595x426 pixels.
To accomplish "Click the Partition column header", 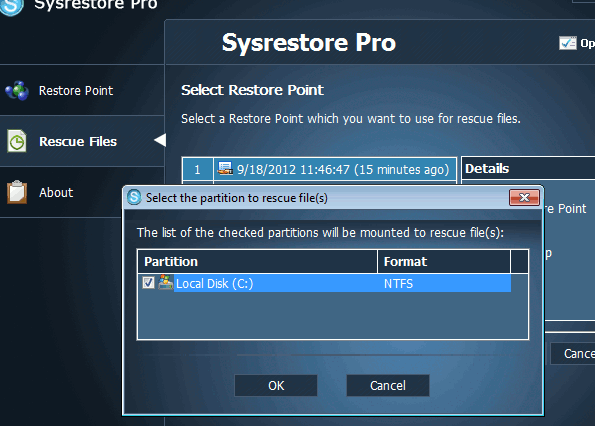I will point(257,261).
